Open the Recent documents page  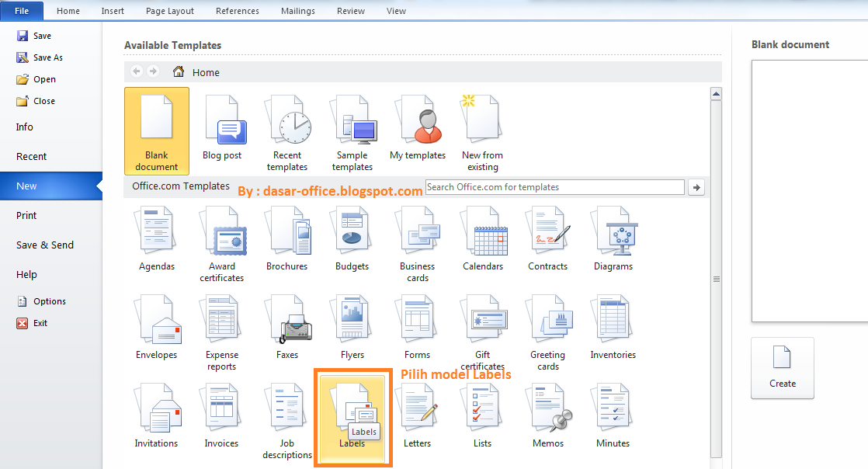32,157
